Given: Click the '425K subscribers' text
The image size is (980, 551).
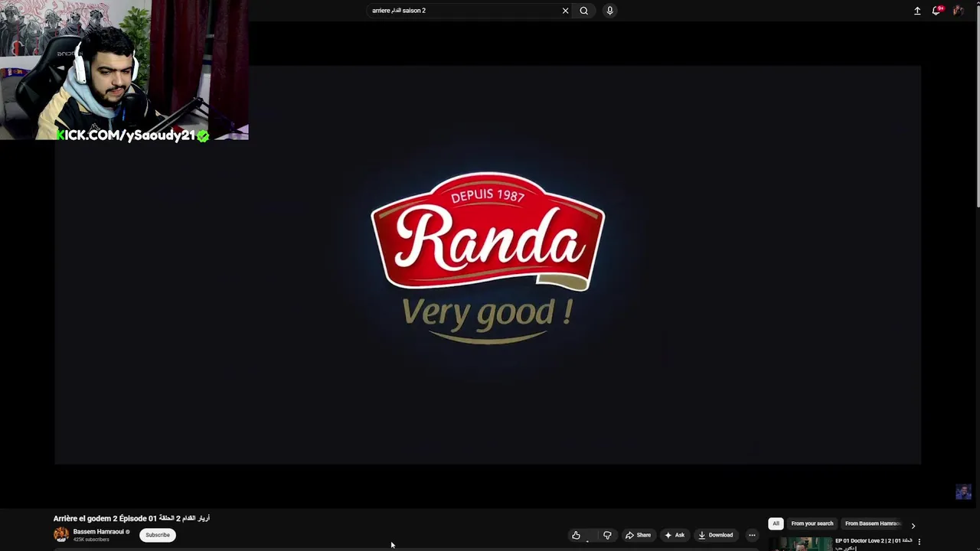Looking at the screenshot, I should [91, 540].
